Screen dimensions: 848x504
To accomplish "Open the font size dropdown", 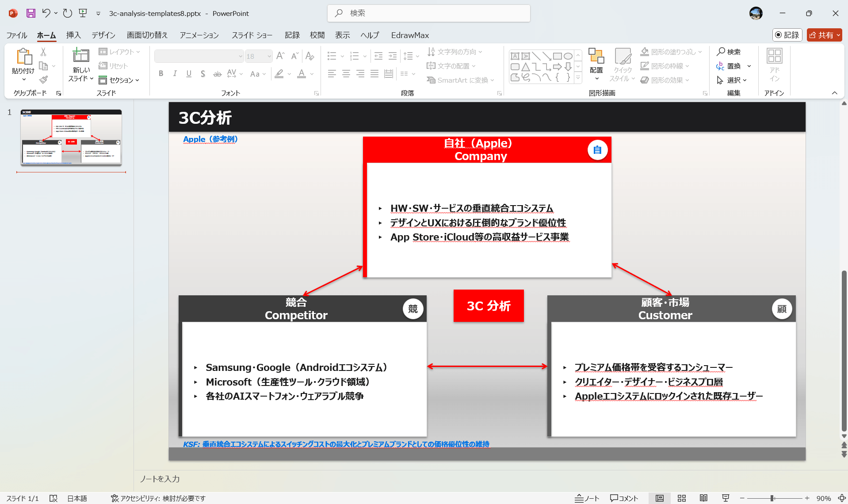I will pos(269,56).
